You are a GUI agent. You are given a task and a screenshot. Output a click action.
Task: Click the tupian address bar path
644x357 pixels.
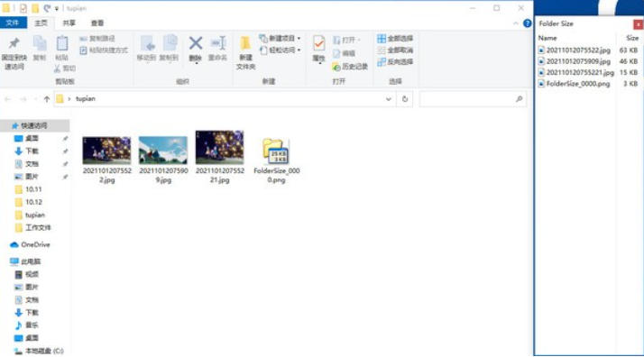[86, 98]
